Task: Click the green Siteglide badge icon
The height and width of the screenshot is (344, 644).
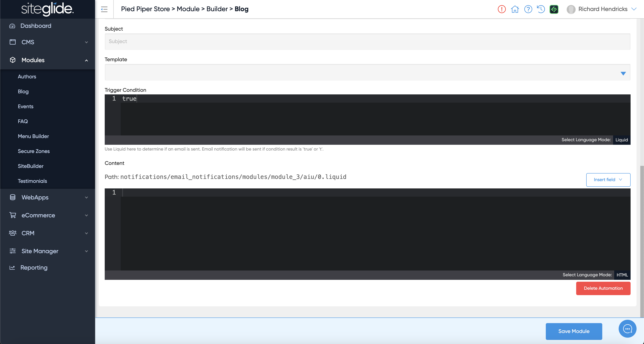Action: pyautogui.click(x=554, y=9)
